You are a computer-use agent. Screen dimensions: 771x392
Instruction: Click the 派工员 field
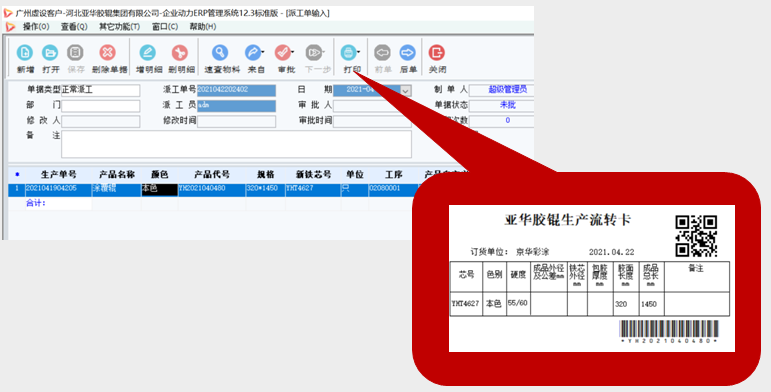pos(237,106)
